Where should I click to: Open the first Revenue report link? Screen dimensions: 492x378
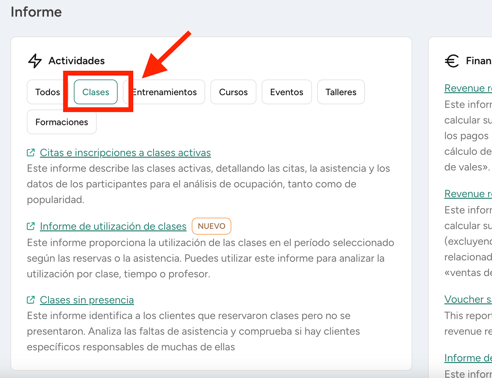click(468, 88)
